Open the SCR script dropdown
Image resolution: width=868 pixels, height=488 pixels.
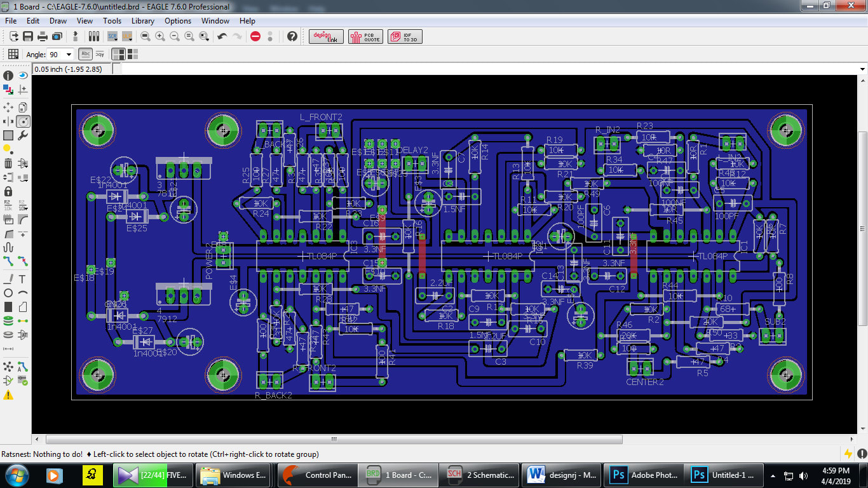pyautogui.click(x=112, y=36)
